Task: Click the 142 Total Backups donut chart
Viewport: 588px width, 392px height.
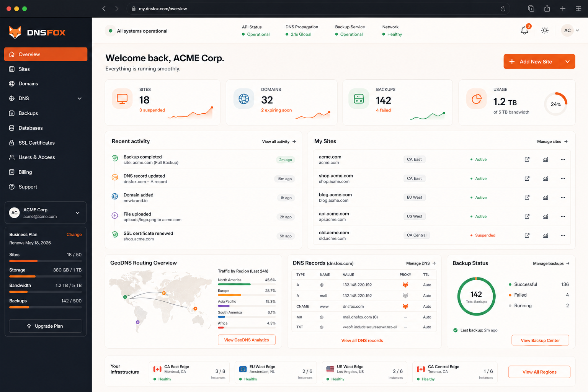Action: (x=476, y=296)
